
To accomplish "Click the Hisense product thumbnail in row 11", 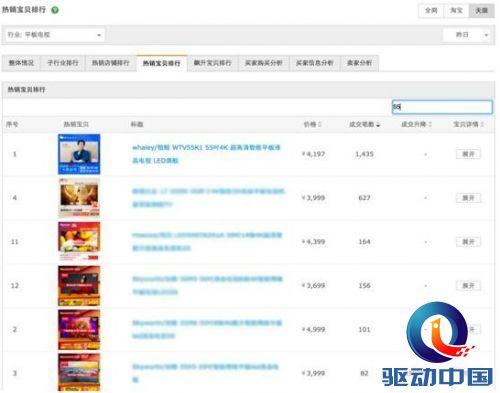I will [x=79, y=242].
